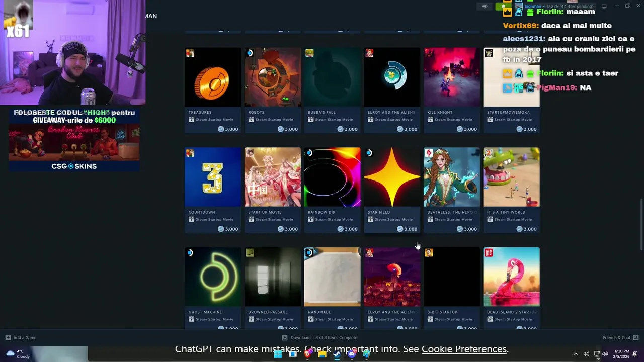Open Friends & Chat panel
Viewport: 644px width, 362px height.
pos(621,337)
